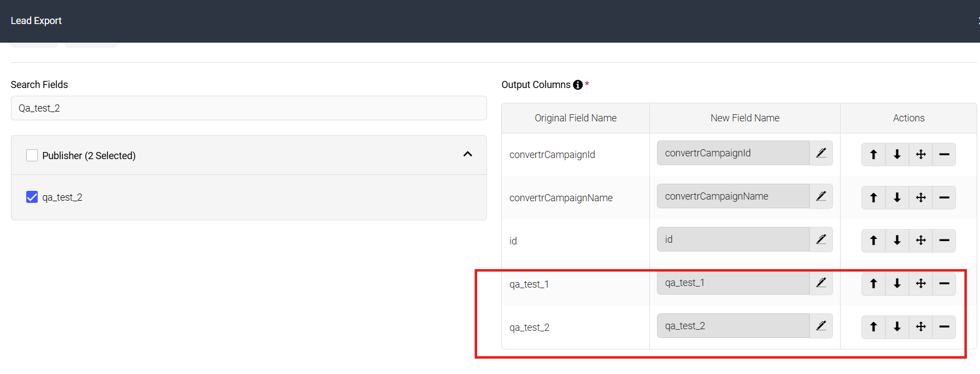Click the Publisher (2 Selected) label
The height and width of the screenshot is (374, 980).
(x=89, y=156)
